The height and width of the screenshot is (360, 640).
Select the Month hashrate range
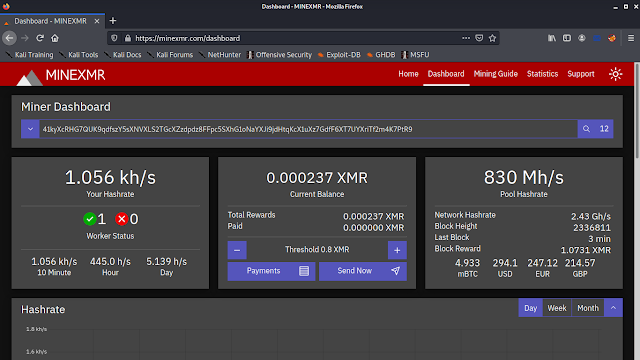[588, 308]
